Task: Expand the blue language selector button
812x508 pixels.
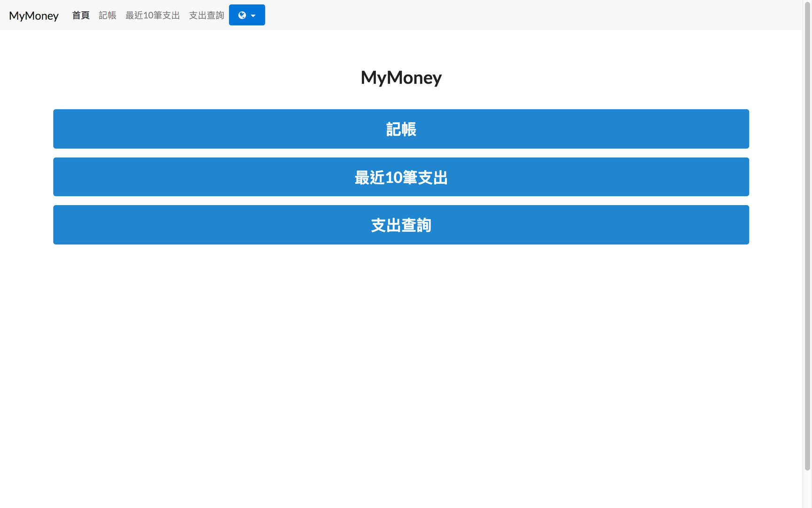Action: [x=247, y=15]
